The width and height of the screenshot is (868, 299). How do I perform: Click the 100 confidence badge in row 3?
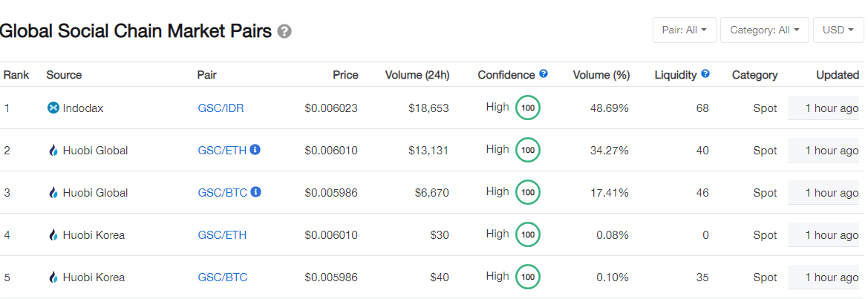click(x=528, y=192)
